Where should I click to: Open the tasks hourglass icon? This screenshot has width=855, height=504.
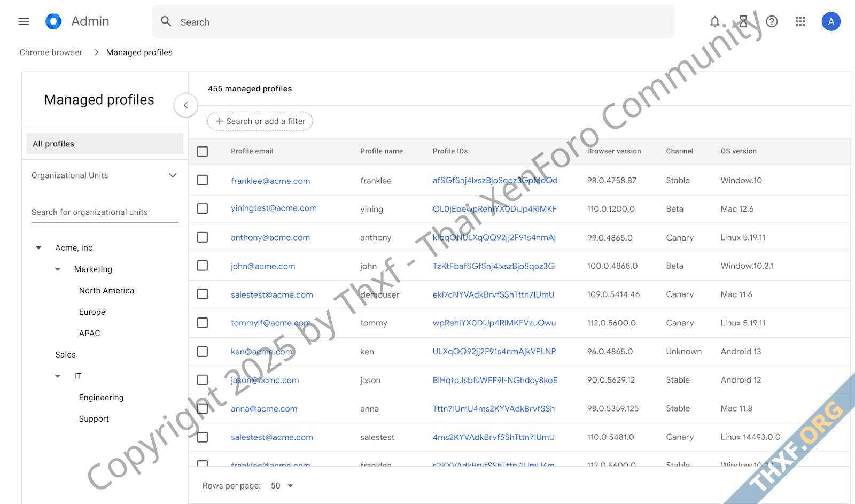click(743, 21)
